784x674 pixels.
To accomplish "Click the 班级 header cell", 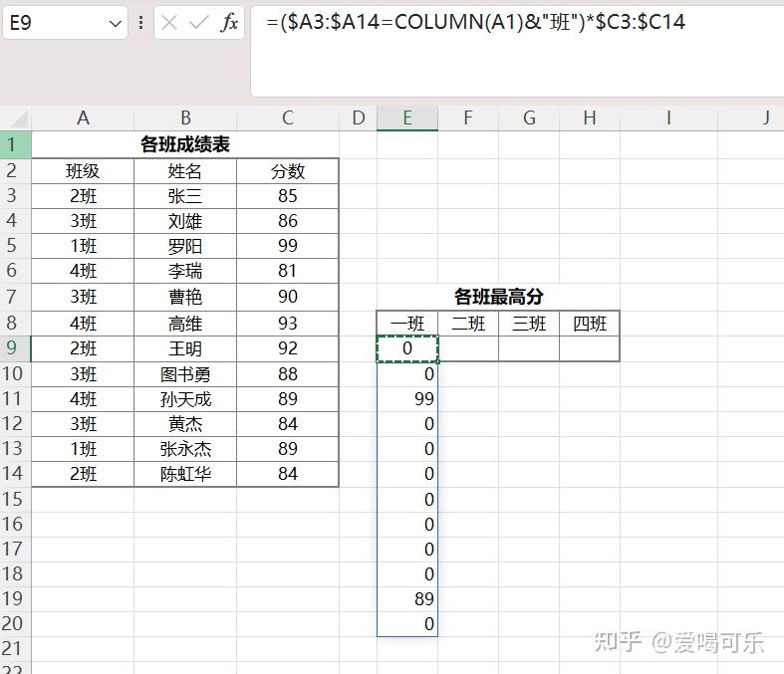I will [83, 171].
